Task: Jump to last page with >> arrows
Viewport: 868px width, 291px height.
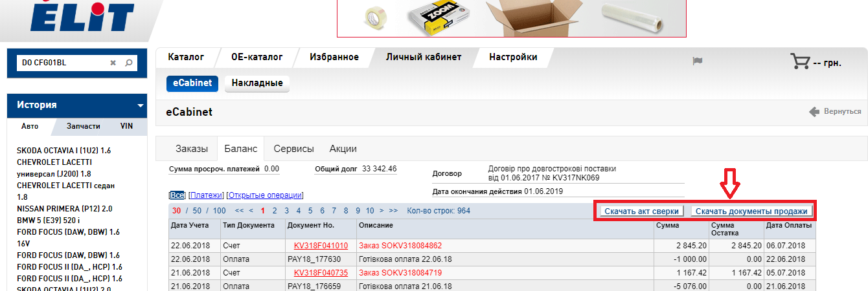Action: pos(393,211)
